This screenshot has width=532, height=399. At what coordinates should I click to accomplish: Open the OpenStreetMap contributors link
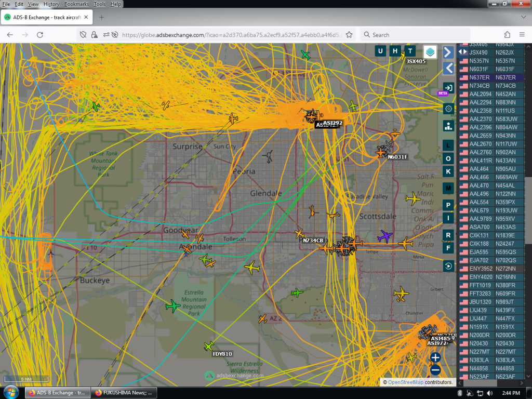(x=405, y=382)
